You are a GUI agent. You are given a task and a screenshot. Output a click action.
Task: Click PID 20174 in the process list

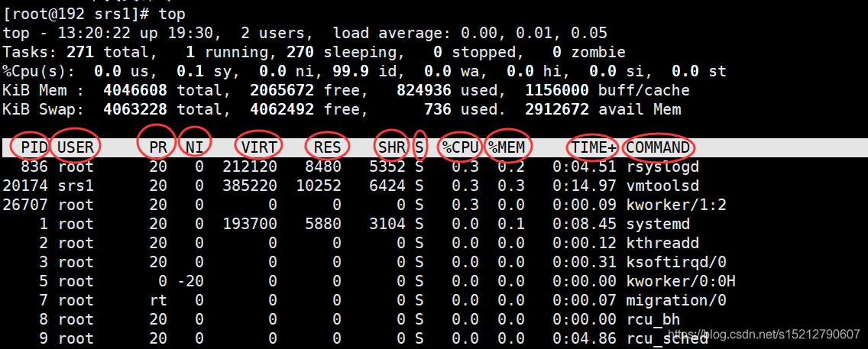(25, 186)
